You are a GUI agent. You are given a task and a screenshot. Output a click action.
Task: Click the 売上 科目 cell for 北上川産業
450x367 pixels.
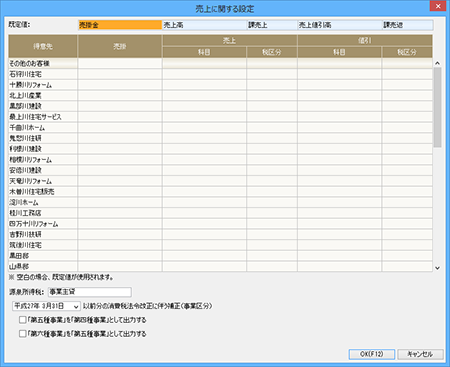click(x=204, y=95)
